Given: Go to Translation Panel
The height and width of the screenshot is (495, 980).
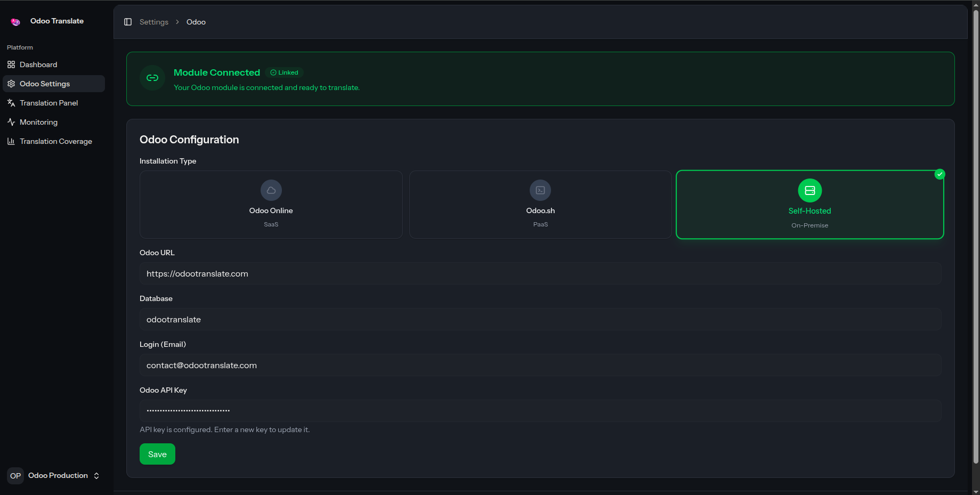Looking at the screenshot, I should point(54,103).
